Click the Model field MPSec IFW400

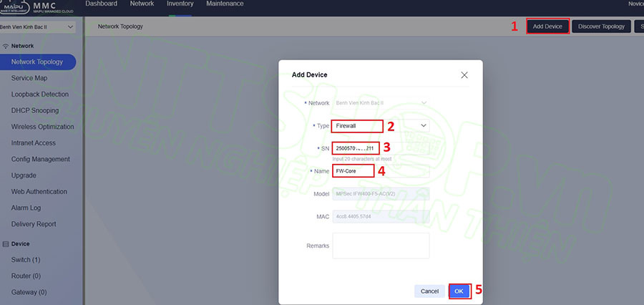tap(381, 193)
